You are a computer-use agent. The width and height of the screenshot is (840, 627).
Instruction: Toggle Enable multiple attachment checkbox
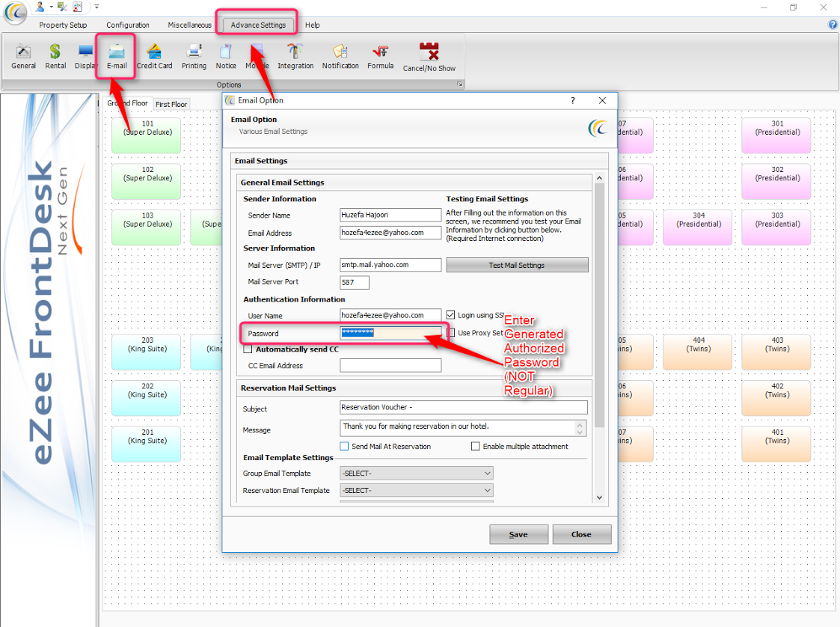point(475,446)
